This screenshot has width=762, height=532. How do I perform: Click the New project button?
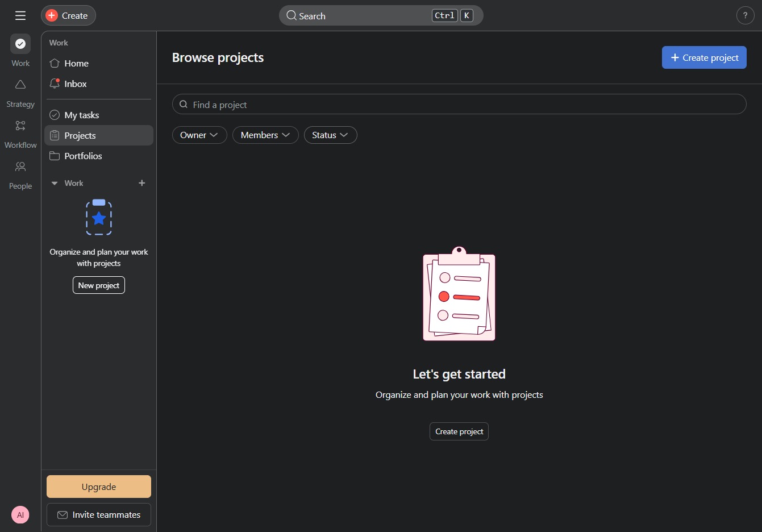pyautogui.click(x=99, y=285)
